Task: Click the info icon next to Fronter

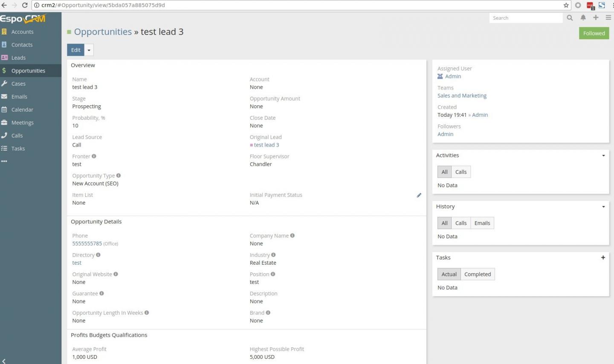Action: point(94,156)
